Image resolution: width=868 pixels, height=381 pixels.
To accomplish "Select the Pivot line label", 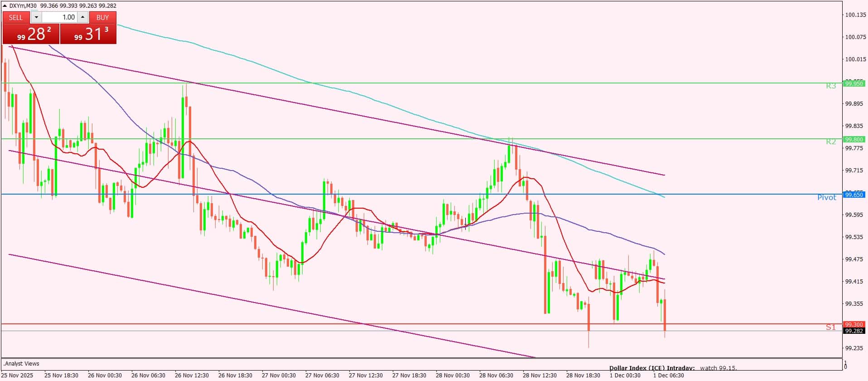I will [827, 197].
